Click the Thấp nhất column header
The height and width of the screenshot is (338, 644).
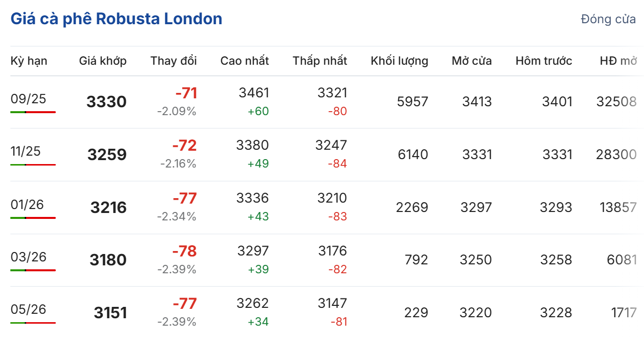tap(320, 61)
